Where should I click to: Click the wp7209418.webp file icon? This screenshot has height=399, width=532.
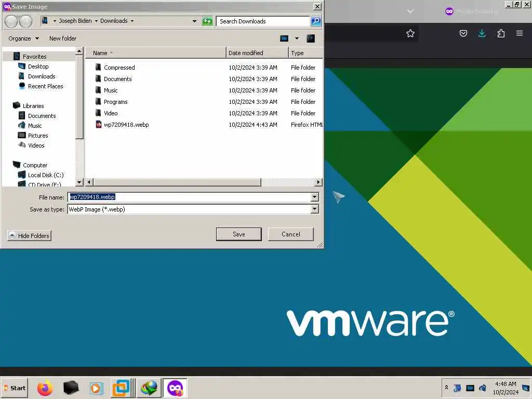98,125
